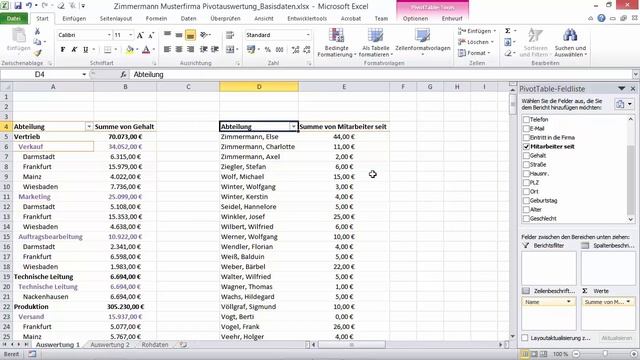Open Abteilung filter dropdown in column A
The height and width of the screenshot is (360, 640).
89,127
